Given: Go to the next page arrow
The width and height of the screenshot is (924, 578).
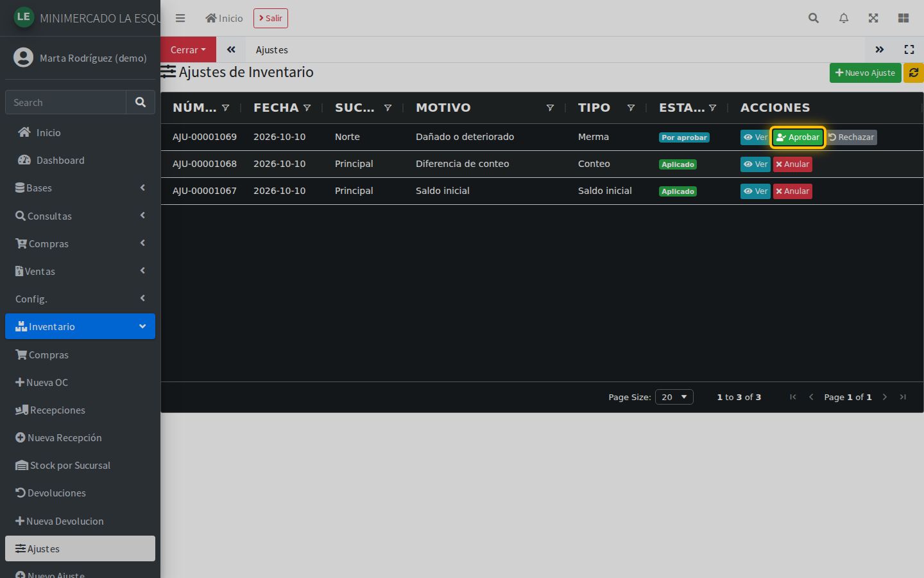Looking at the screenshot, I should [x=885, y=397].
